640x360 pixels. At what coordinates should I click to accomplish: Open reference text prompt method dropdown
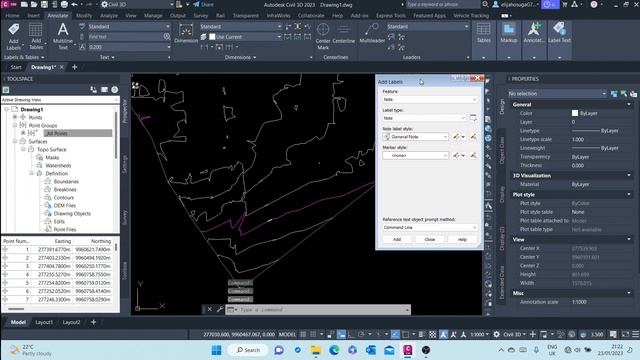point(430,227)
